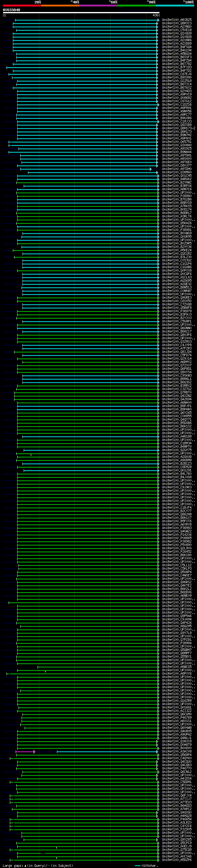197x868 pixels.
Task: Open hit UniRef100_B4L760
Action: pyautogui.click(x=177, y=474)
